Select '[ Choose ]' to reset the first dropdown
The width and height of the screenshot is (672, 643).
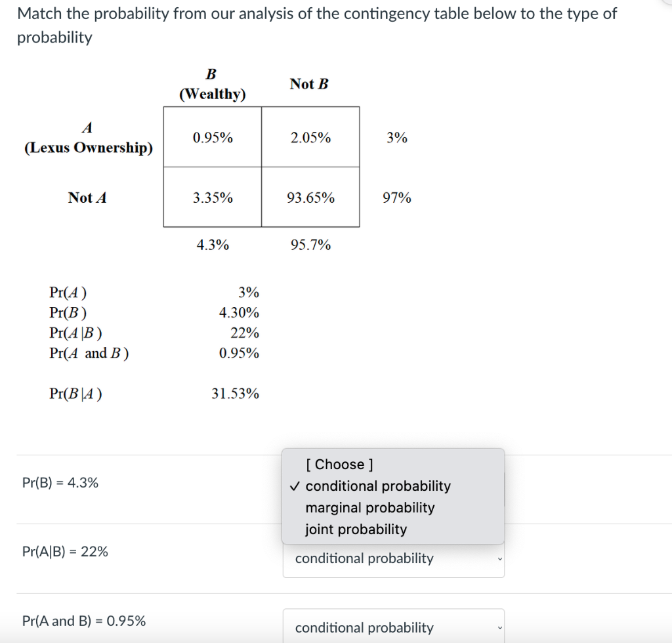click(339, 464)
